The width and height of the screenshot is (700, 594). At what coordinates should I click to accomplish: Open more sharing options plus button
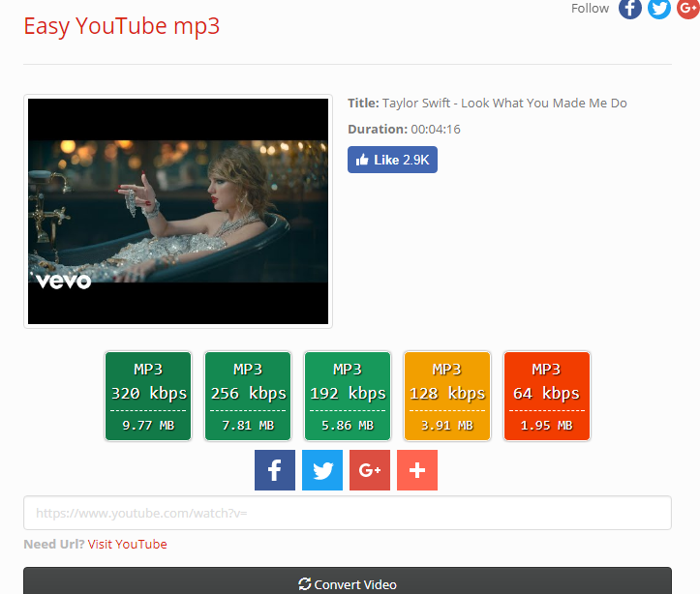[x=417, y=470]
